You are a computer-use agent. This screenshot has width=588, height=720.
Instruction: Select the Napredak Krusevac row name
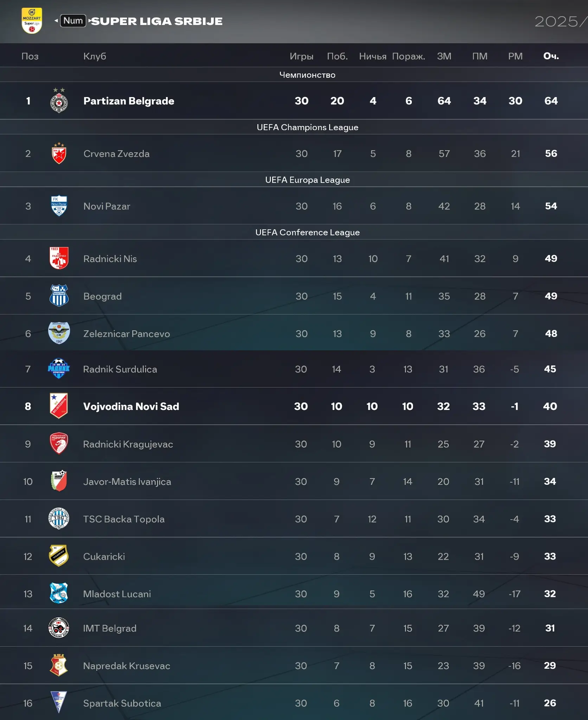pyautogui.click(x=127, y=666)
